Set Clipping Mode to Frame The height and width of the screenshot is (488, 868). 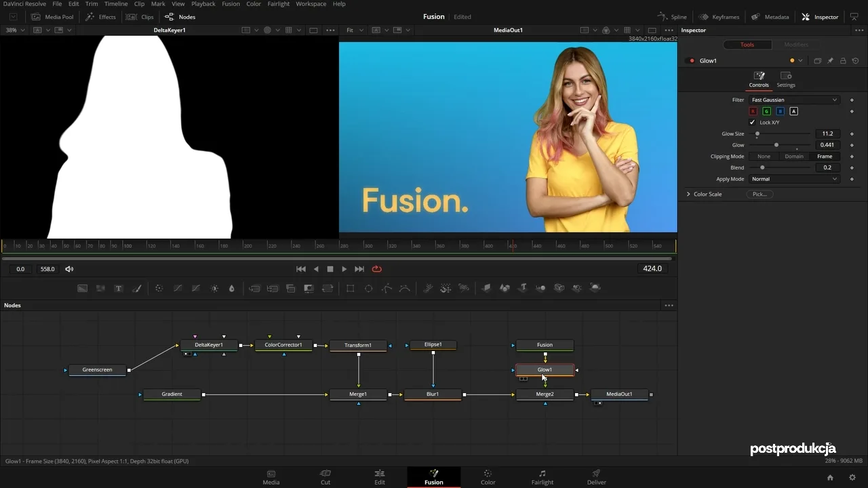825,157
